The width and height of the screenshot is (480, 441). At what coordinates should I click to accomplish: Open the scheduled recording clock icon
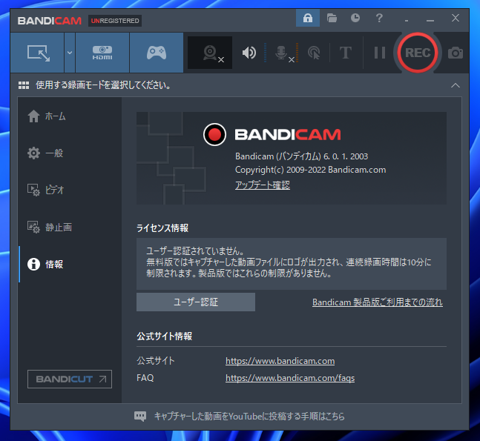point(355,18)
